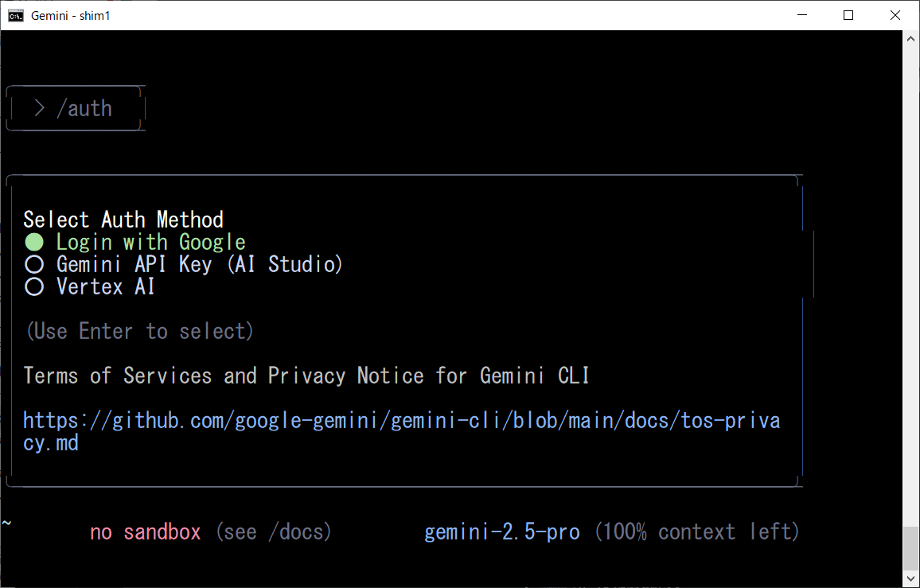Click the '(Use Enter to select)' hint
This screenshot has height=588, width=920.
click(x=139, y=331)
